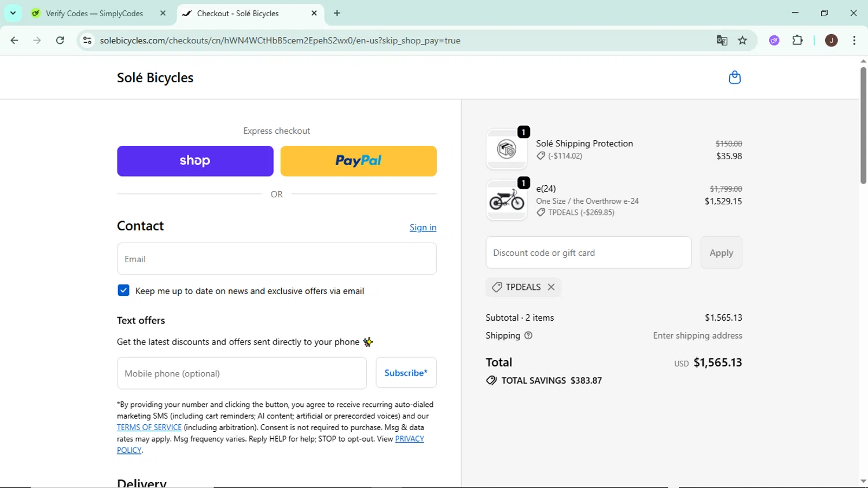
Task: Go forward using the forward arrow
Action: 37,41
